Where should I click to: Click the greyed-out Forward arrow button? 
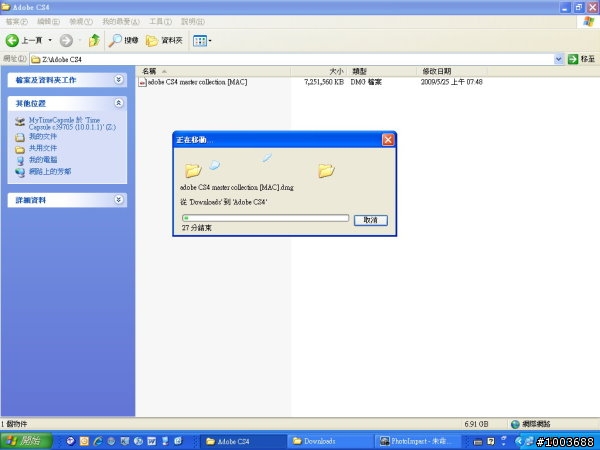[66, 40]
